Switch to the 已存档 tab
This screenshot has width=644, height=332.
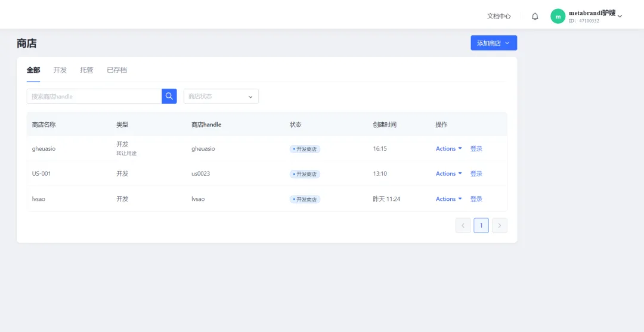coord(117,70)
